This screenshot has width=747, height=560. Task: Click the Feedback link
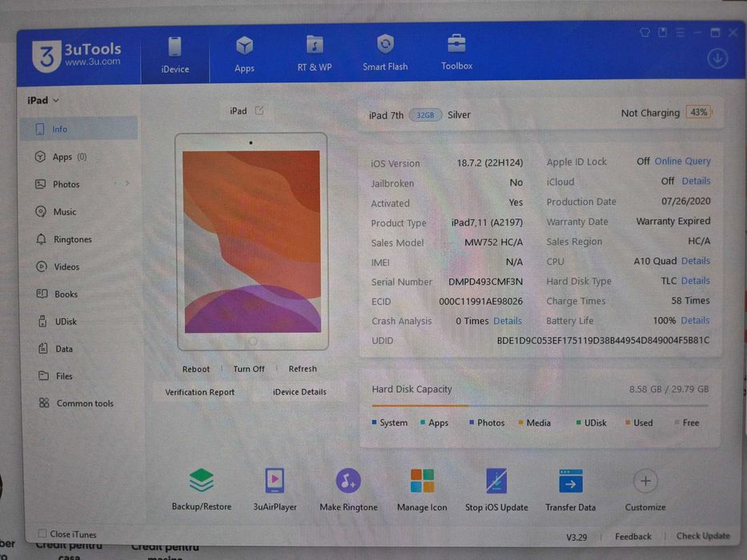click(633, 537)
